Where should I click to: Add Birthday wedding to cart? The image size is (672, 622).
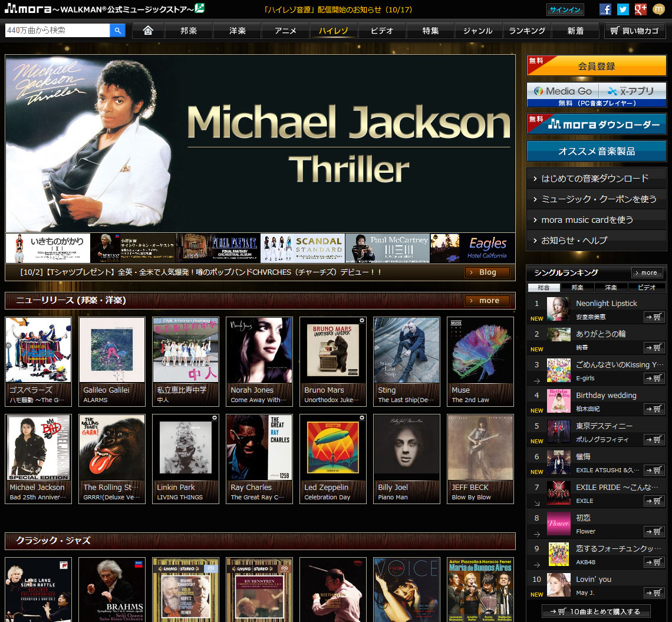click(x=654, y=409)
